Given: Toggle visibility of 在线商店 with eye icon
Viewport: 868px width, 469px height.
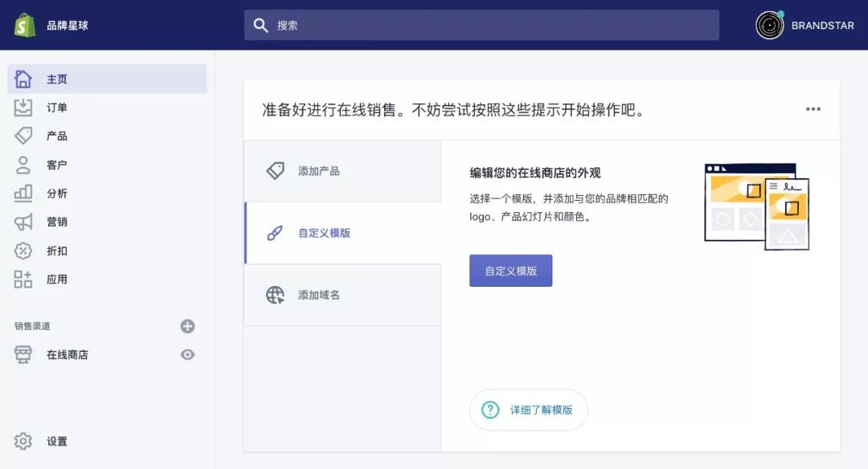Looking at the screenshot, I should click(x=187, y=354).
